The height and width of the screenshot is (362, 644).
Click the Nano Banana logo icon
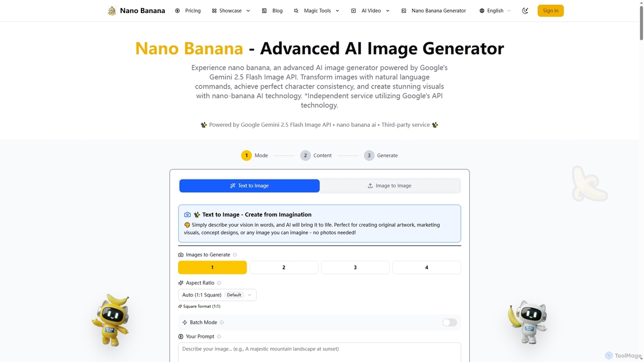point(112,11)
